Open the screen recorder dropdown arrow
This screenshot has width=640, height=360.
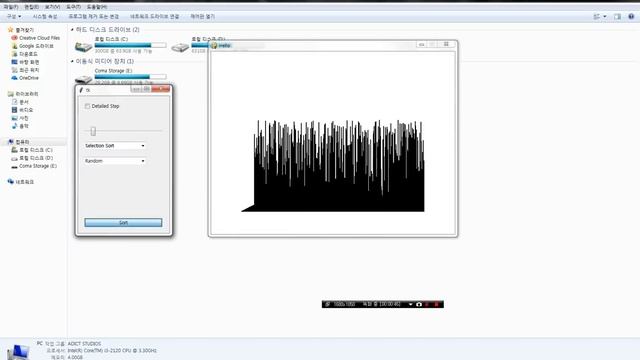411,304
